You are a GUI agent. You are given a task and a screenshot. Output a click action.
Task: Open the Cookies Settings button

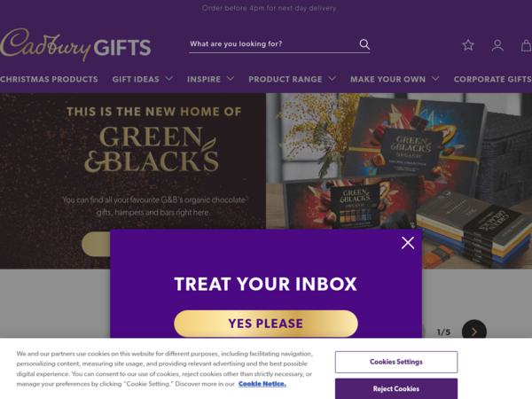396,362
